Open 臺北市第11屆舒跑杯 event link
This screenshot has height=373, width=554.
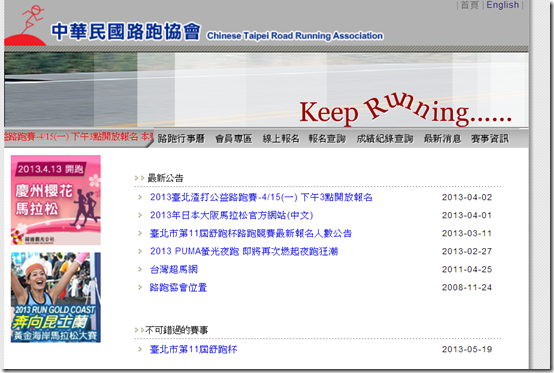[193, 349]
